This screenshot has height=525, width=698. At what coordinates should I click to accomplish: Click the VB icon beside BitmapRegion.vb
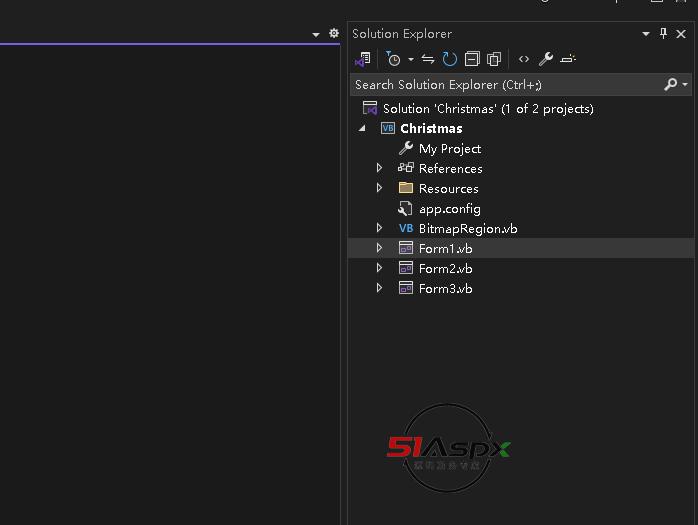pyautogui.click(x=406, y=228)
